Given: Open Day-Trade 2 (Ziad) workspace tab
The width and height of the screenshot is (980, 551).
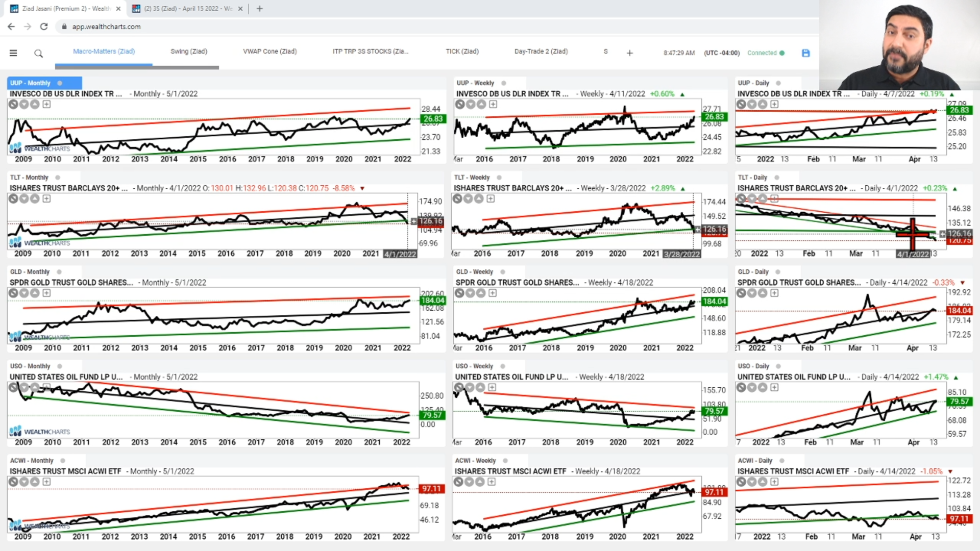Looking at the screenshot, I should click(541, 52).
